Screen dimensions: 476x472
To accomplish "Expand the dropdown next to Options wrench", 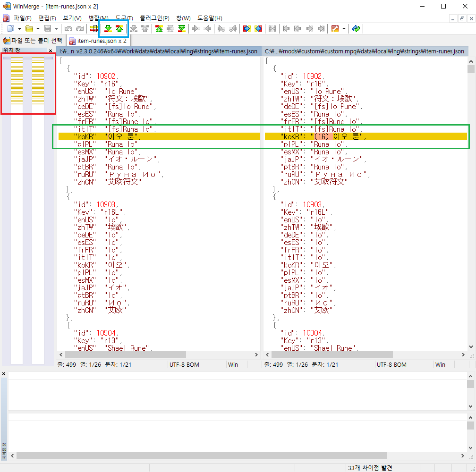I will 344,29.
